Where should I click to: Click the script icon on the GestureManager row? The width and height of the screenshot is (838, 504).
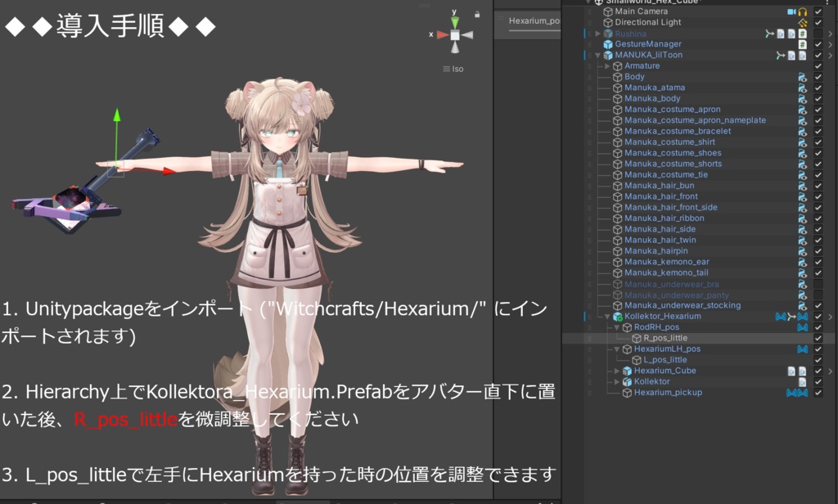point(802,43)
